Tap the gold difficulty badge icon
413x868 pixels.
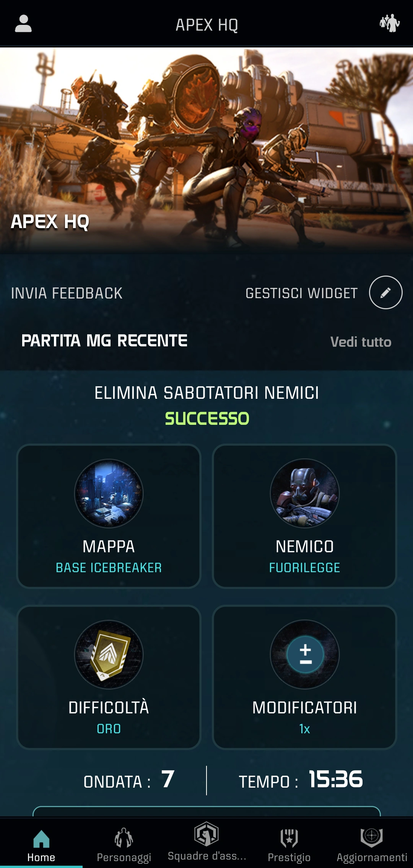pyautogui.click(x=109, y=654)
